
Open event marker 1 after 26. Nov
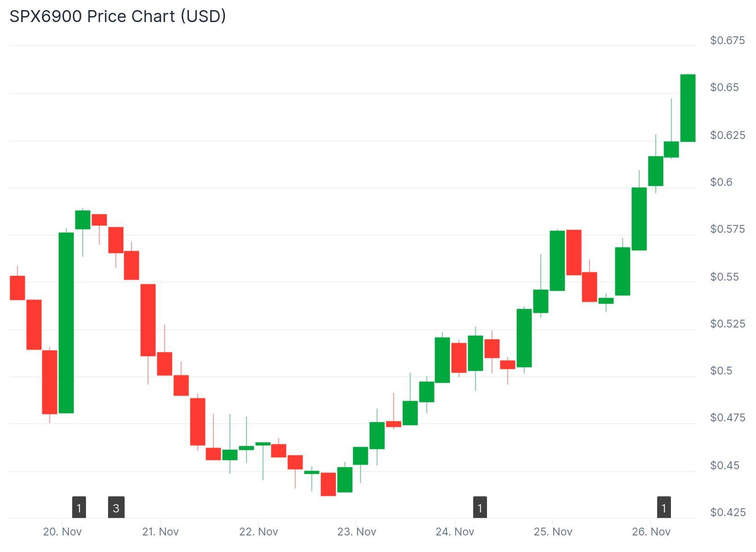pyautogui.click(x=664, y=508)
